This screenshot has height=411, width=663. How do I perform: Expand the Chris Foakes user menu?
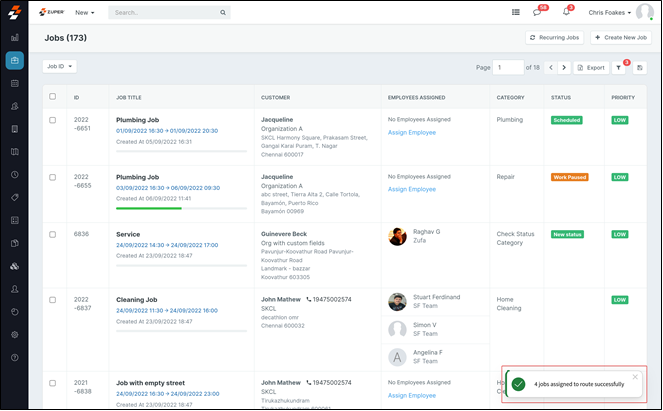pyautogui.click(x=608, y=13)
